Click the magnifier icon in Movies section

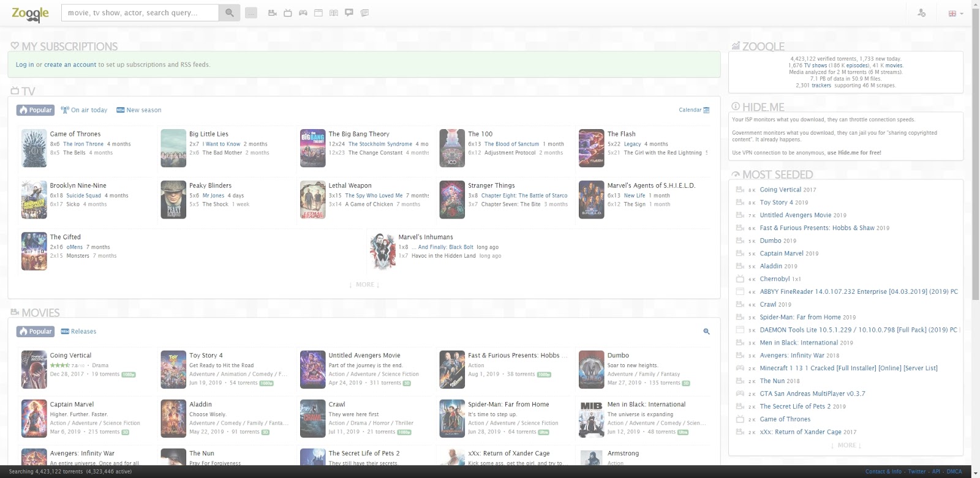pos(706,331)
